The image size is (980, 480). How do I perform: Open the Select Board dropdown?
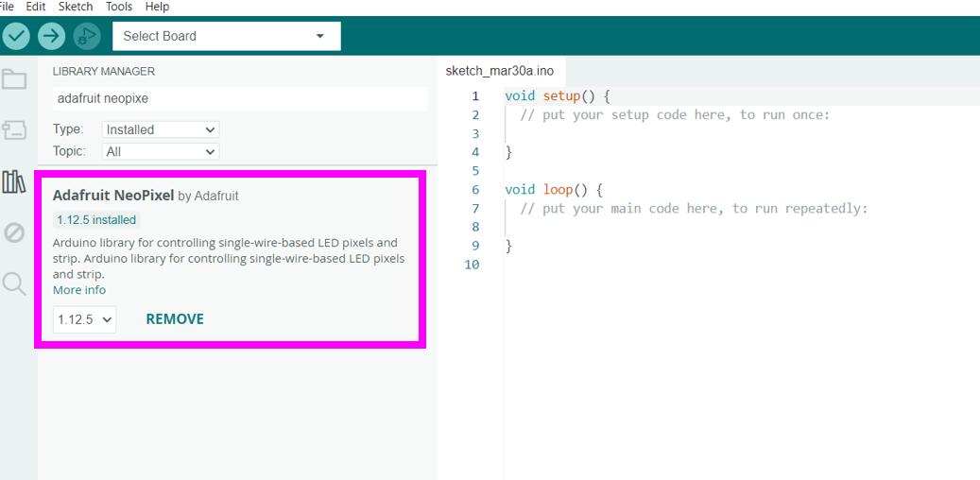tap(226, 36)
